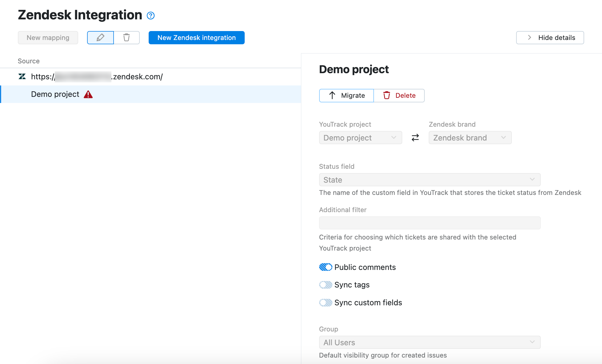Expand the YouTrack project dropdown
Viewport: 602px width, 364px height.
coord(360,138)
